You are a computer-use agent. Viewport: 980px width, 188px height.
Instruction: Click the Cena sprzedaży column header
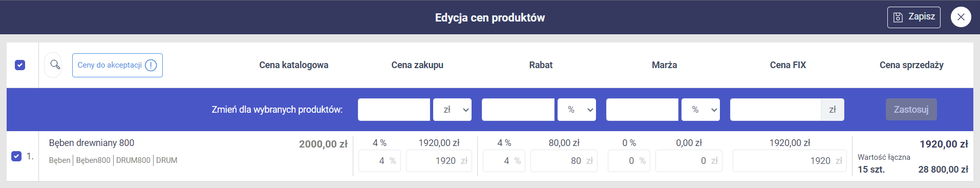tap(911, 65)
